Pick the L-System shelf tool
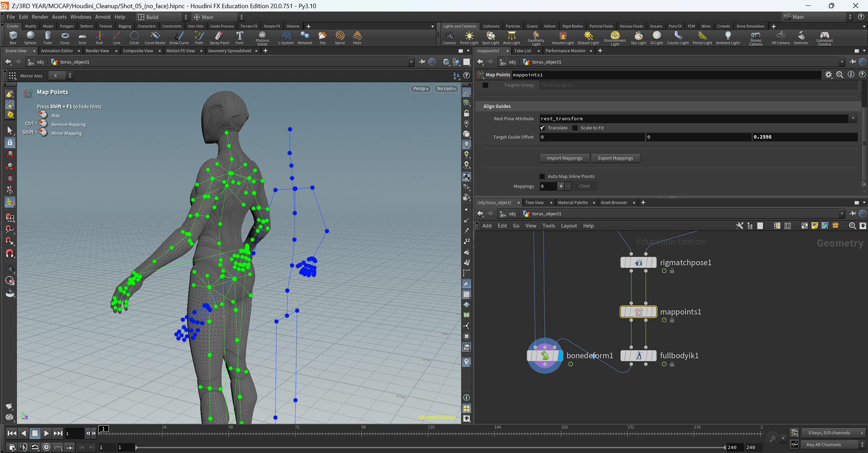 [x=286, y=38]
